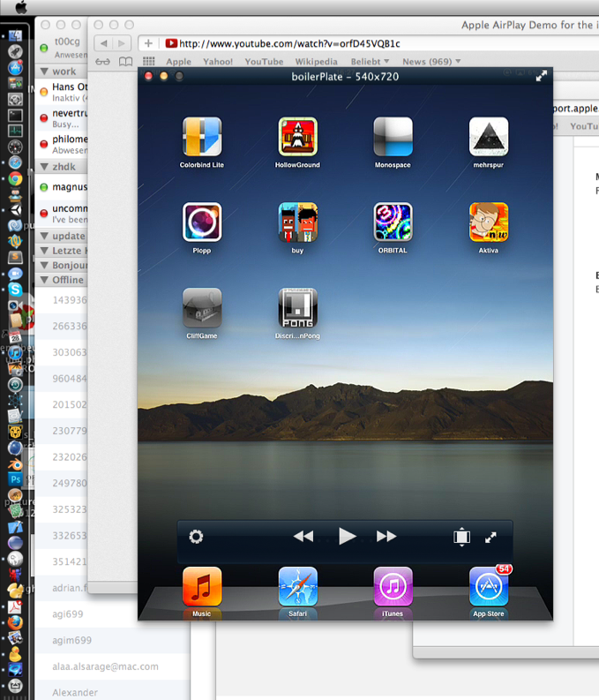Open Music in the iPad dock
The image size is (599, 700).
pos(202,587)
